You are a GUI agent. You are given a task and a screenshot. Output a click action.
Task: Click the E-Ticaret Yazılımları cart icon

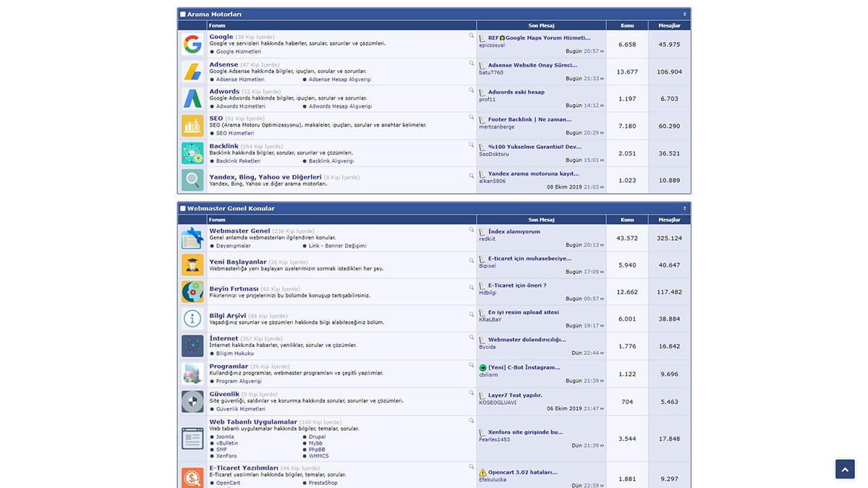point(192,478)
